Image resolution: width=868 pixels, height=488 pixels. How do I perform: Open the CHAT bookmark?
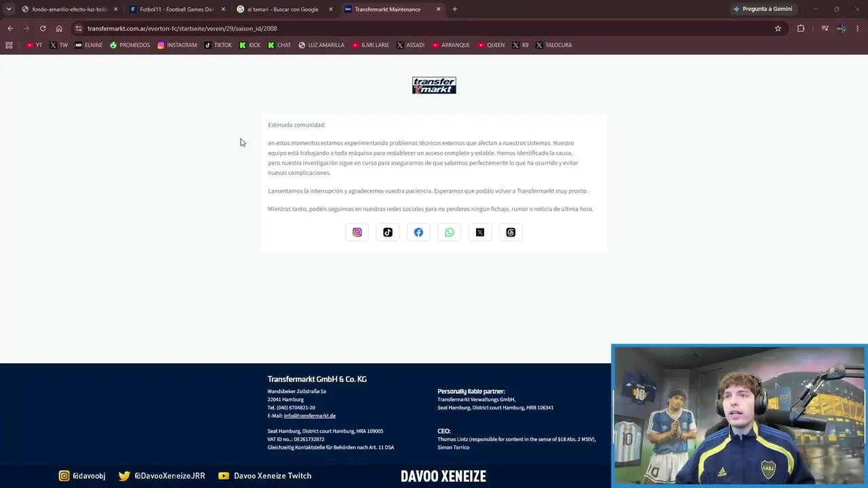coord(279,45)
